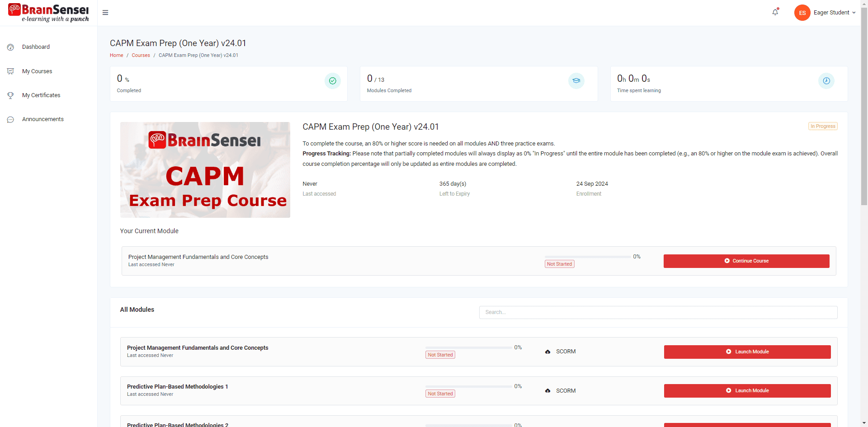Click the Announcements chat bubble icon
This screenshot has height=427, width=868.
tap(11, 120)
